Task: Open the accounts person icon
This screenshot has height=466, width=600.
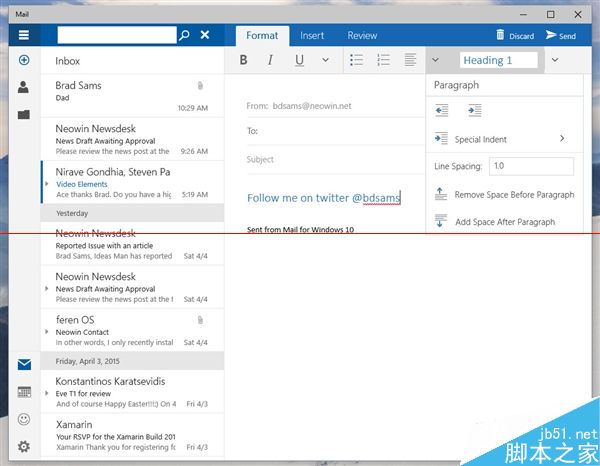Action: pyautogui.click(x=23, y=87)
